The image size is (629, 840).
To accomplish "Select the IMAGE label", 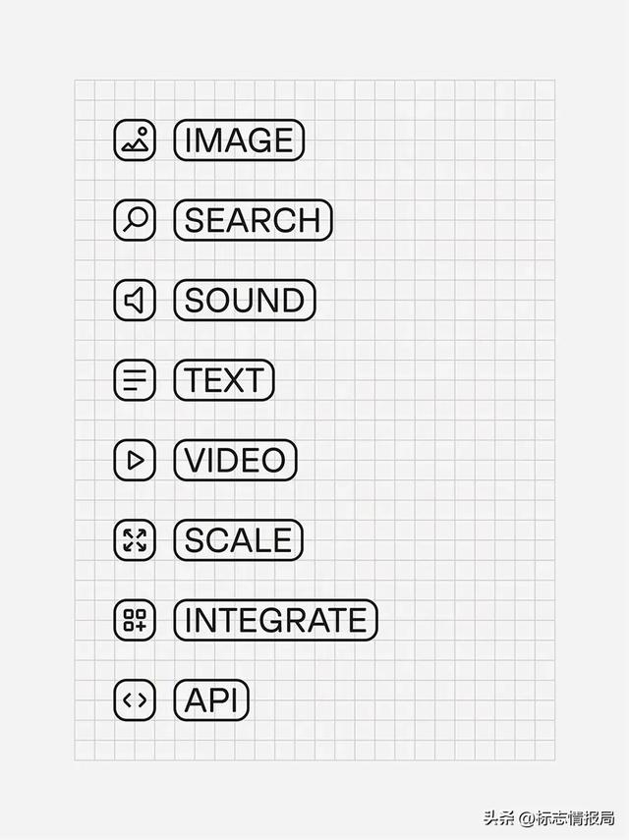I will (x=239, y=140).
